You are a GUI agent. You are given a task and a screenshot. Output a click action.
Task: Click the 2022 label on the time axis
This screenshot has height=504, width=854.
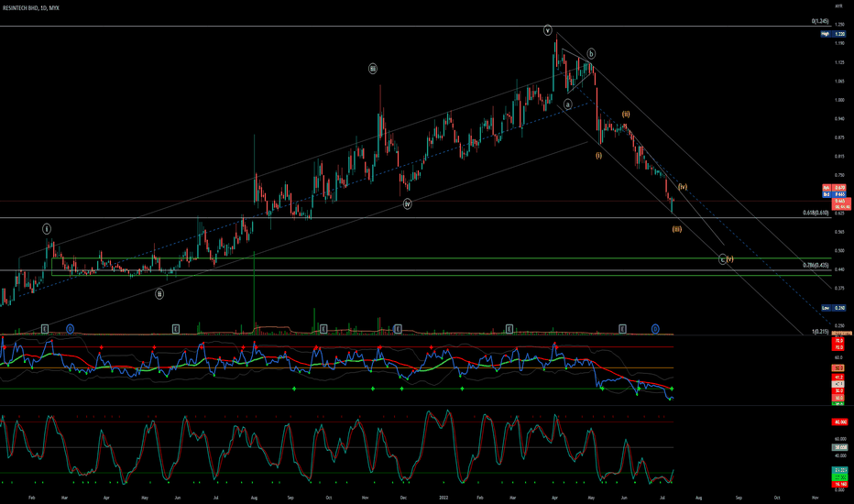point(443,498)
